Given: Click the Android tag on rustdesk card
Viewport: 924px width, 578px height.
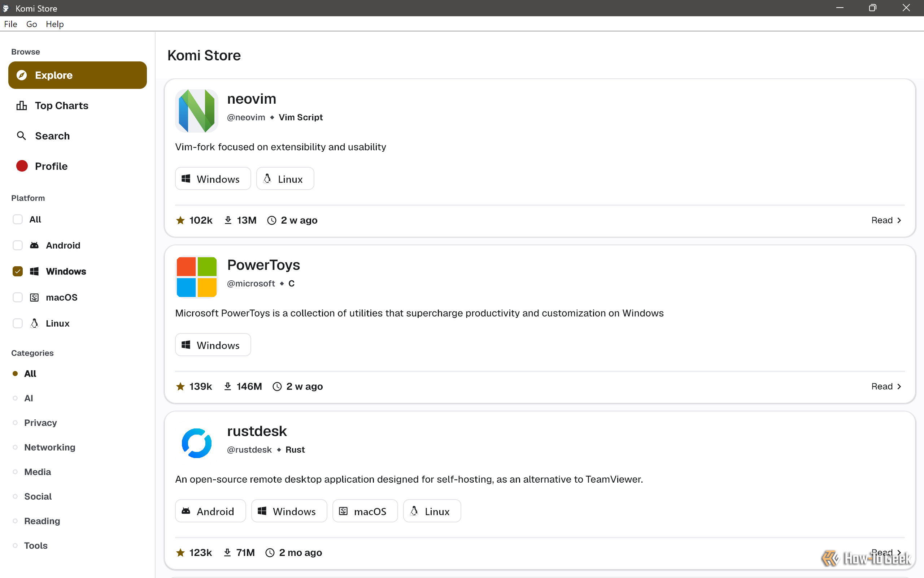Looking at the screenshot, I should coord(210,511).
